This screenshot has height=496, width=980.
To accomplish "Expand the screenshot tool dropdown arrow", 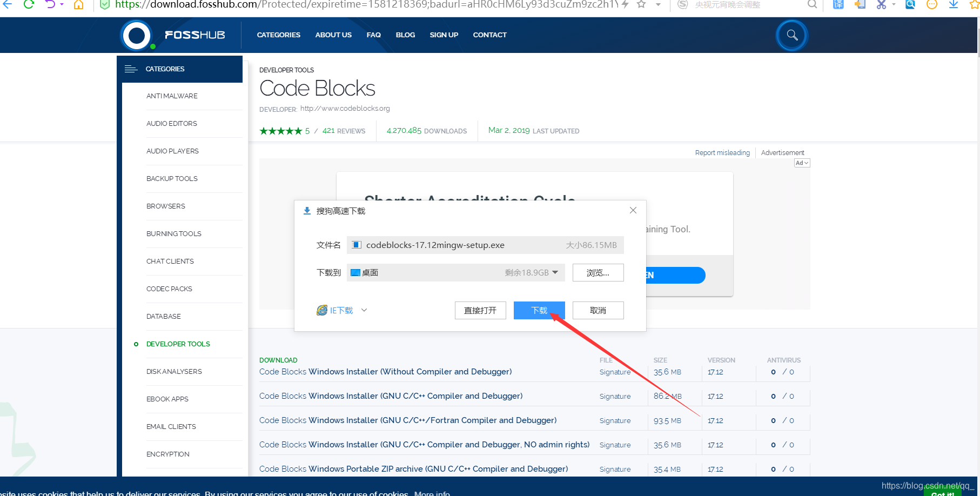I will point(894,4).
